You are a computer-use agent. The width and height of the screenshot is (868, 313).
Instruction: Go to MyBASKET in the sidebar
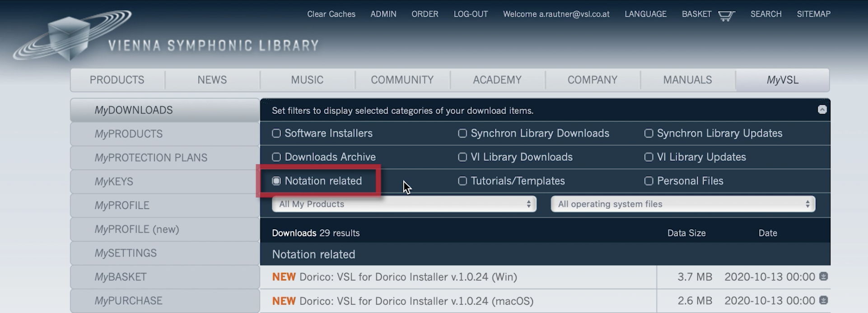165,277
